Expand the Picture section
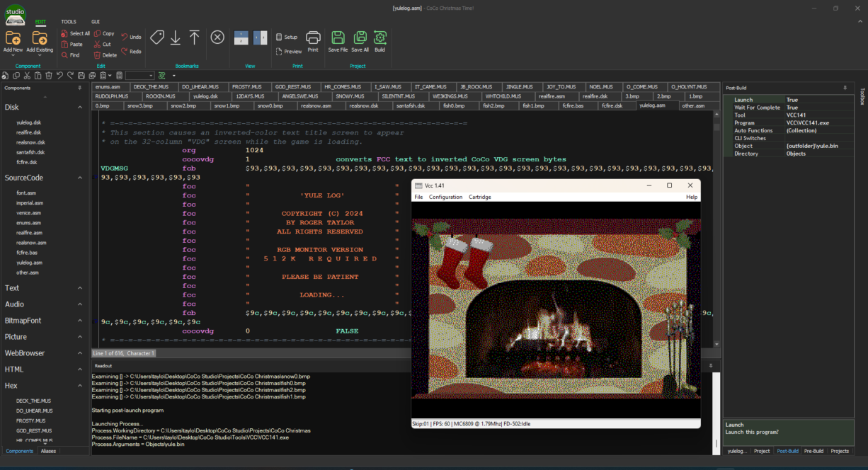Viewport: 868px width, 470px height. tap(79, 337)
